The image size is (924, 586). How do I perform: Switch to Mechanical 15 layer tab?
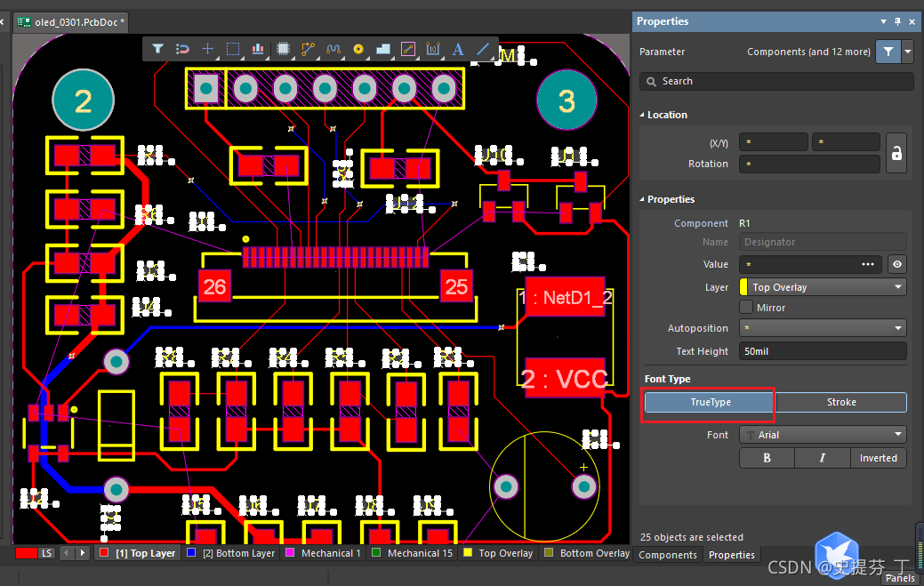tap(414, 553)
